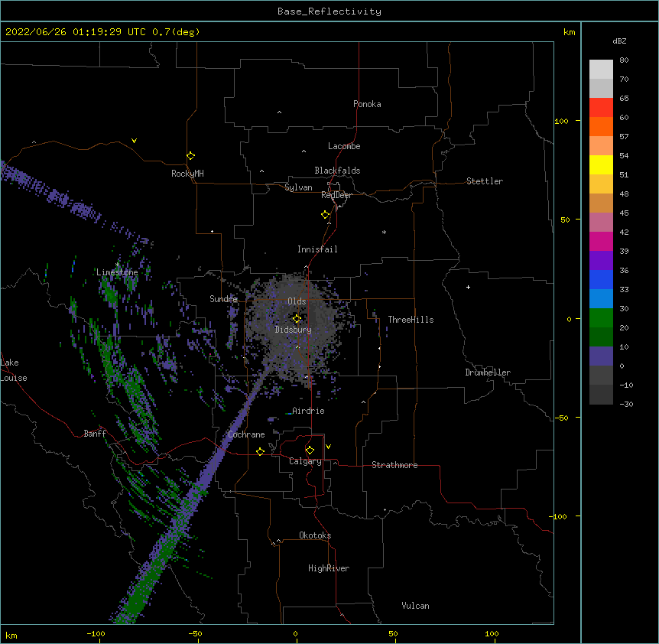Viewport: 659px width, 644px height.
Task: Click the yellow diamond marker above Calgary
Action: coord(310,450)
